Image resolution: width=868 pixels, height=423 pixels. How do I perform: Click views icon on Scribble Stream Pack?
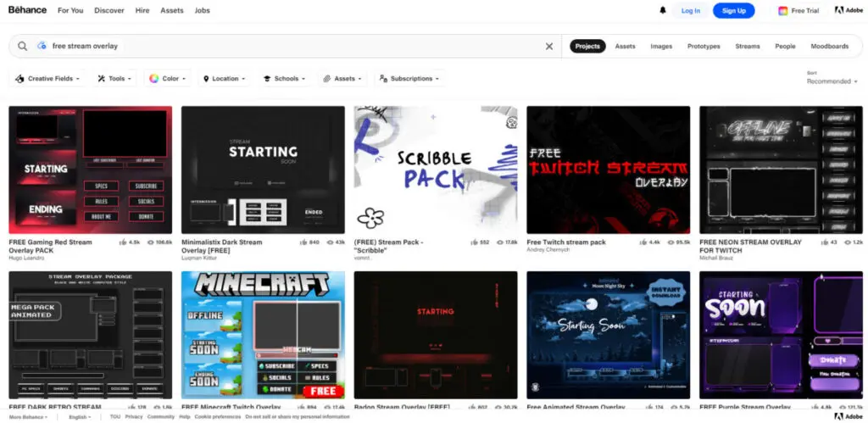click(x=500, y=242)
